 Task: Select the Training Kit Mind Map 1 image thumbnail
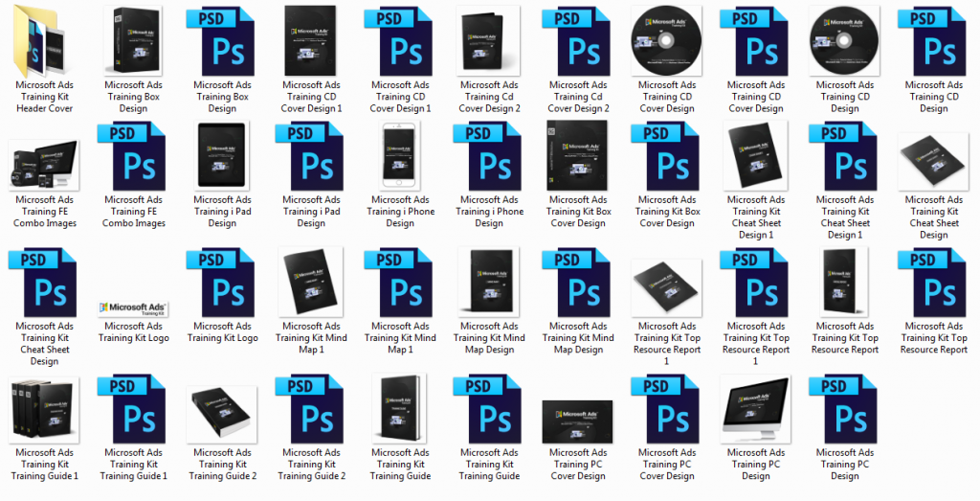point(311,282)
